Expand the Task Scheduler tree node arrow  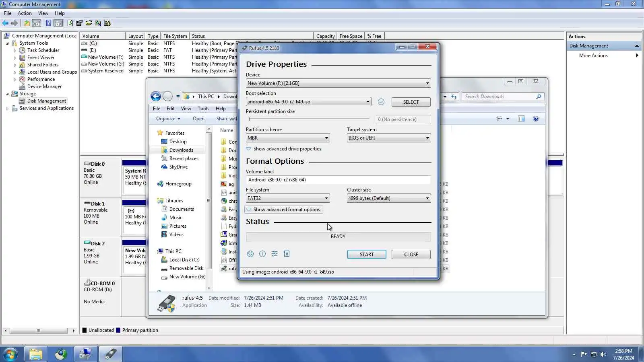[x=15, y=50]
